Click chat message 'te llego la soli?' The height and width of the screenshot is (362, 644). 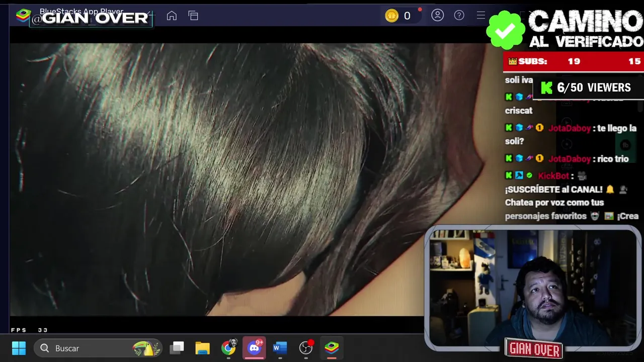point(571,135)
